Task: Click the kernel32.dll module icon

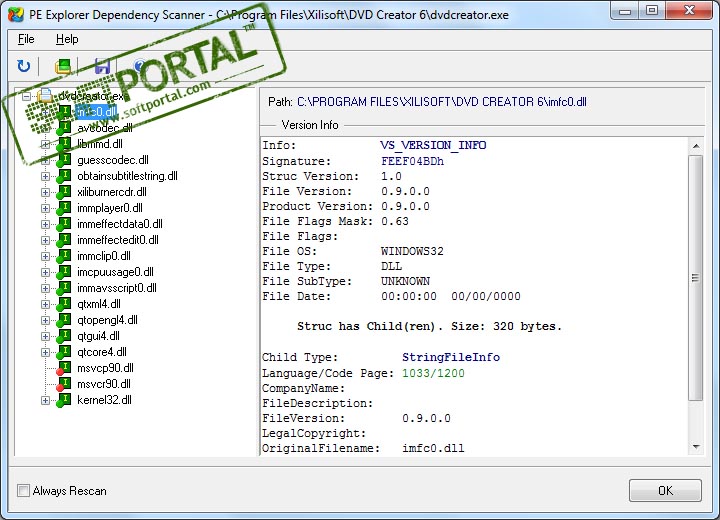Action: click(x=63, y=401)
